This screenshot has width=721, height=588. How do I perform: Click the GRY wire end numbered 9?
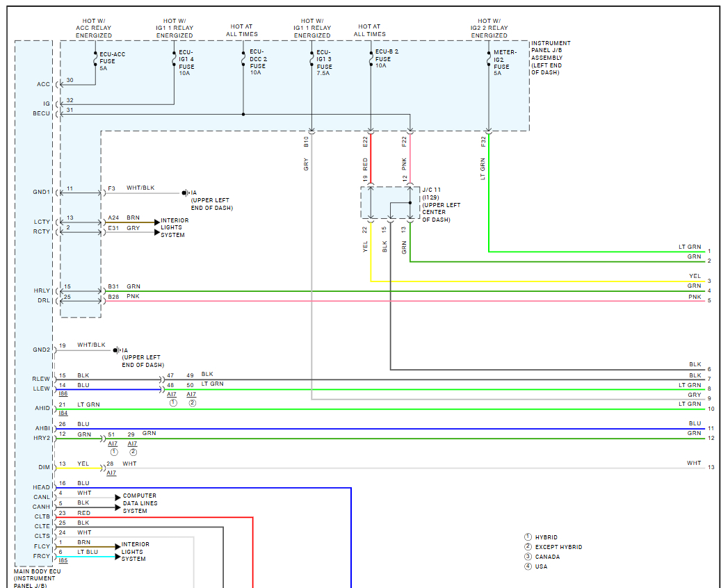[709, 399]
